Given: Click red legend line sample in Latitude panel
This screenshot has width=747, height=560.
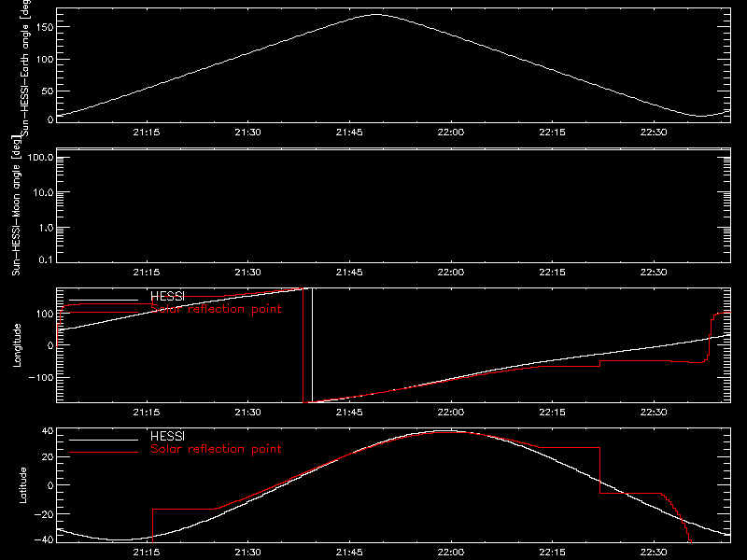Looking at the screenshot, I should point(104,453).
